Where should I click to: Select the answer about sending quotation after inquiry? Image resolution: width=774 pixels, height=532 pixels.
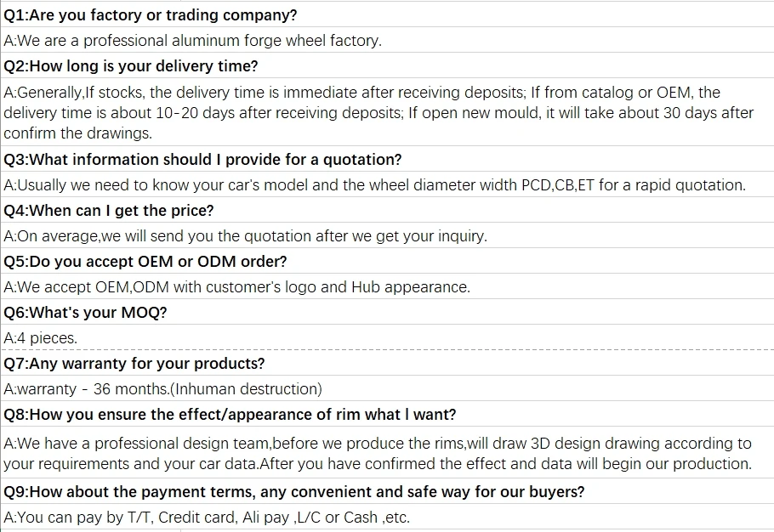246,236
